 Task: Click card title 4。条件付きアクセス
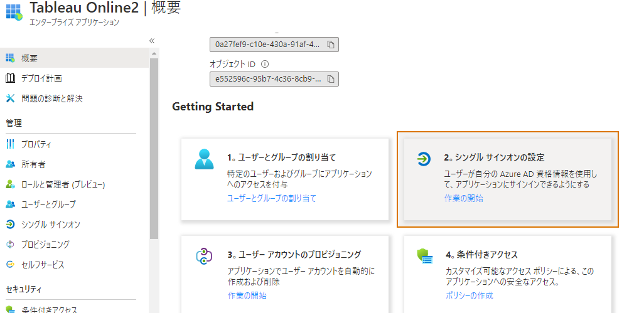(482, 254)
